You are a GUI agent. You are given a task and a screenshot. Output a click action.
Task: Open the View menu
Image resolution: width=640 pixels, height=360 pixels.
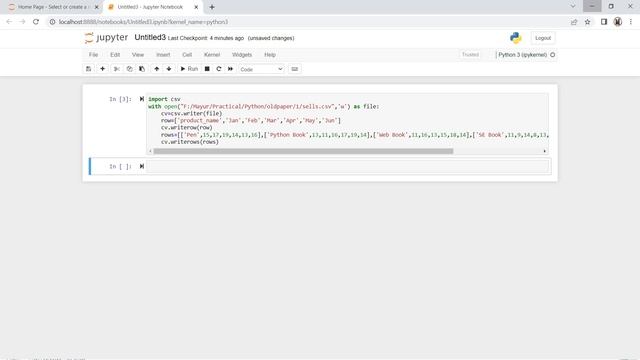pyautogui.click(x=138, y=55)
